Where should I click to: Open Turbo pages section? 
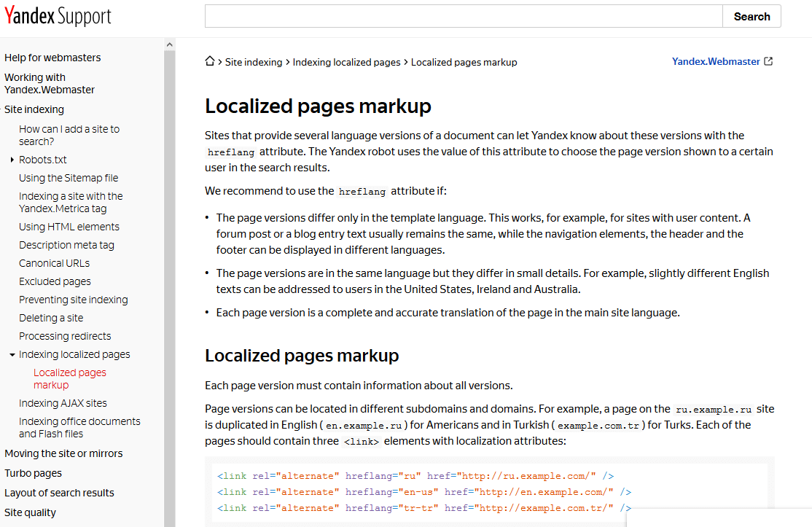[x=33, y=473]
